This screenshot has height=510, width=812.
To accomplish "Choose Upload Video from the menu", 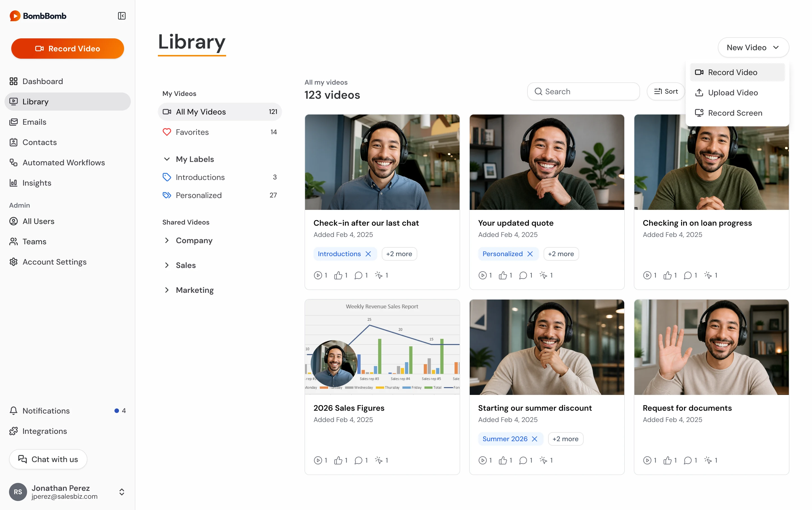I will 737,93.
